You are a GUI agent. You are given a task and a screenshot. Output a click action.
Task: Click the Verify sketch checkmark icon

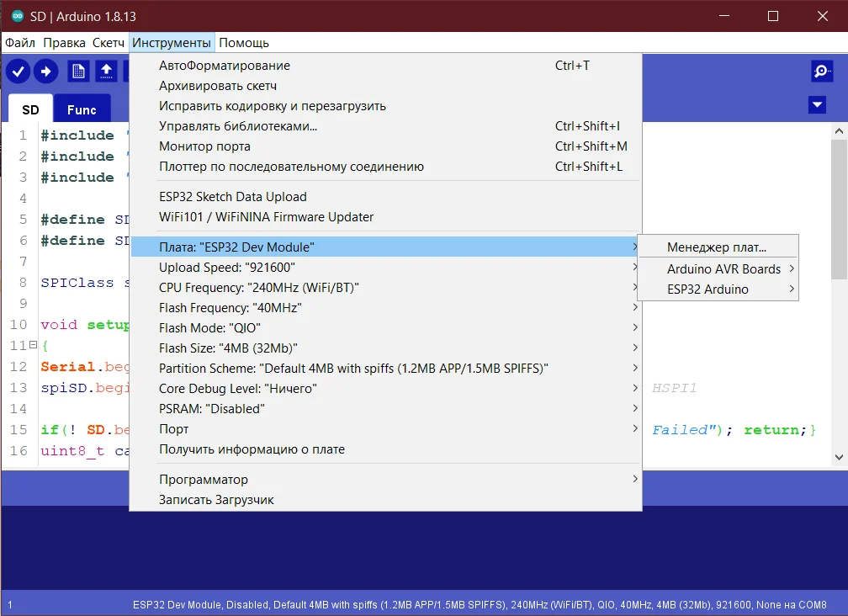pyautogui.click(x=18, y=72)
